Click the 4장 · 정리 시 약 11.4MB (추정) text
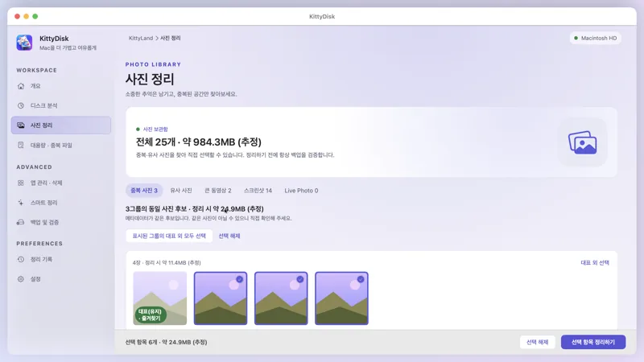The image size is (644, 362). point(167,263)
